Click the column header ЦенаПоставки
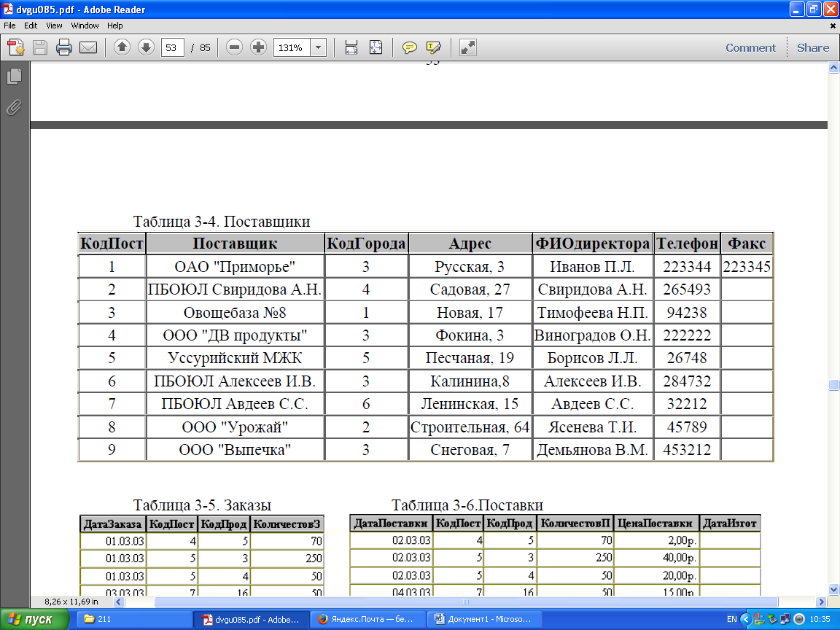Viewport: 840px width, 630px height. (x=655, y=524)
